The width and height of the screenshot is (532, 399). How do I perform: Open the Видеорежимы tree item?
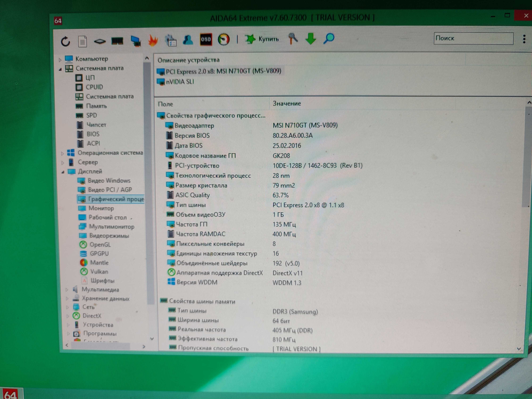tap(104, 236)
